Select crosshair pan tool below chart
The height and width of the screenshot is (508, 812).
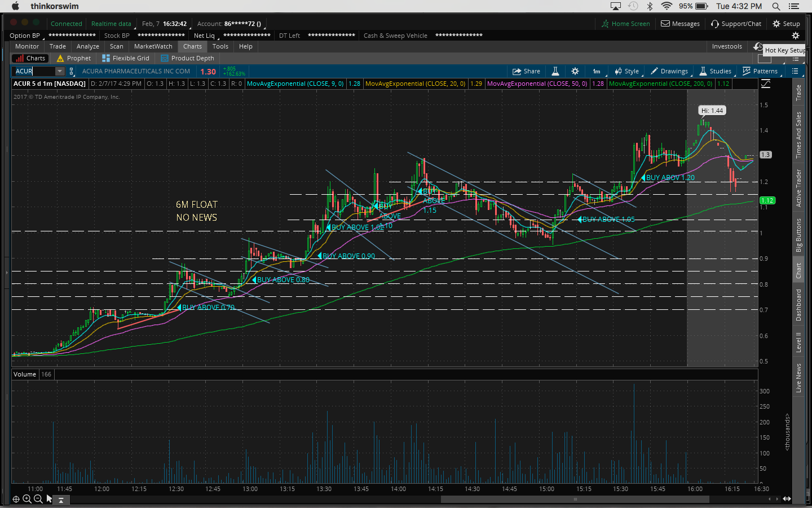[16, 499]
